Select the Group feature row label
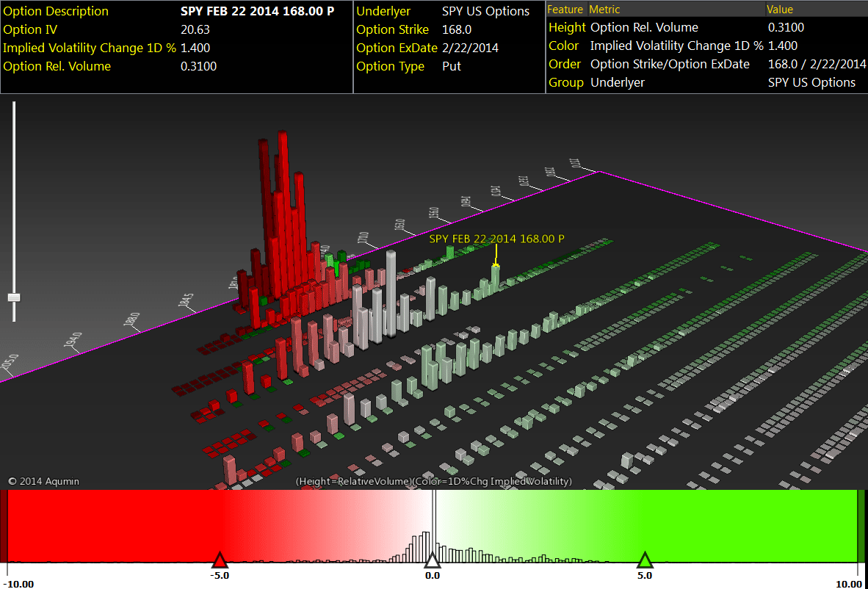The image size is (868, 589). [x=565, y=82]
